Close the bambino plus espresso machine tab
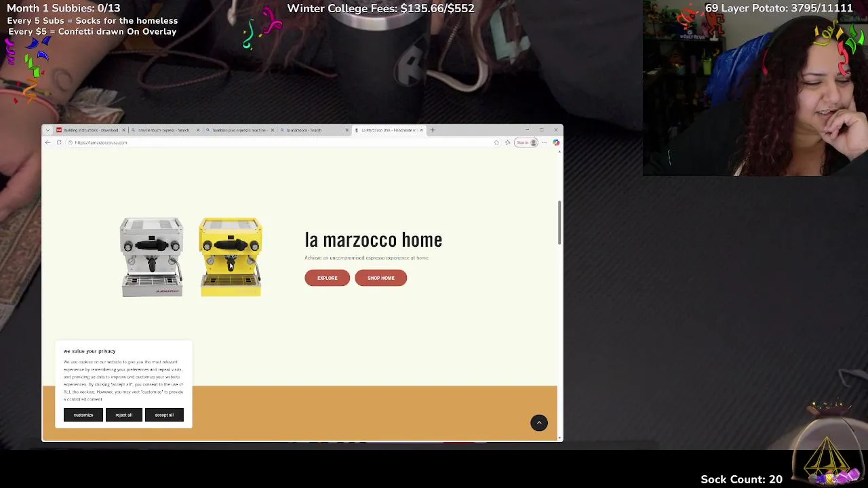868x488 pixels. point(273,130)
